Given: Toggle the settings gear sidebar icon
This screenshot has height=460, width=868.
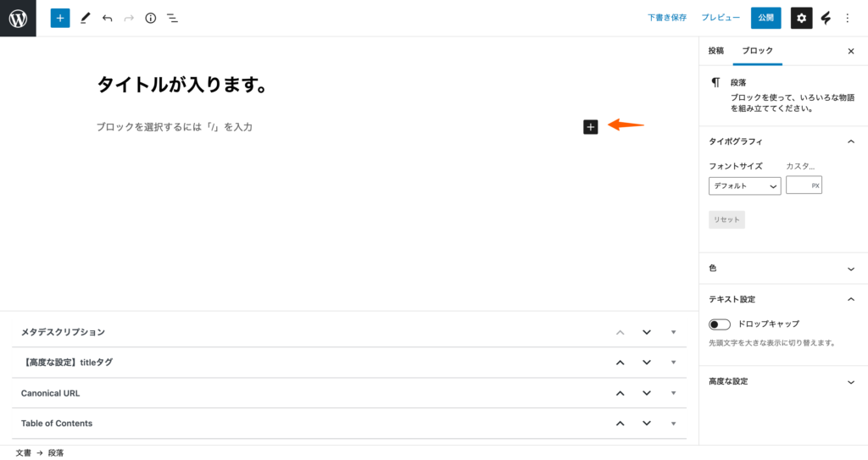Looking at the screenshot, I should (x=802, y=18).
